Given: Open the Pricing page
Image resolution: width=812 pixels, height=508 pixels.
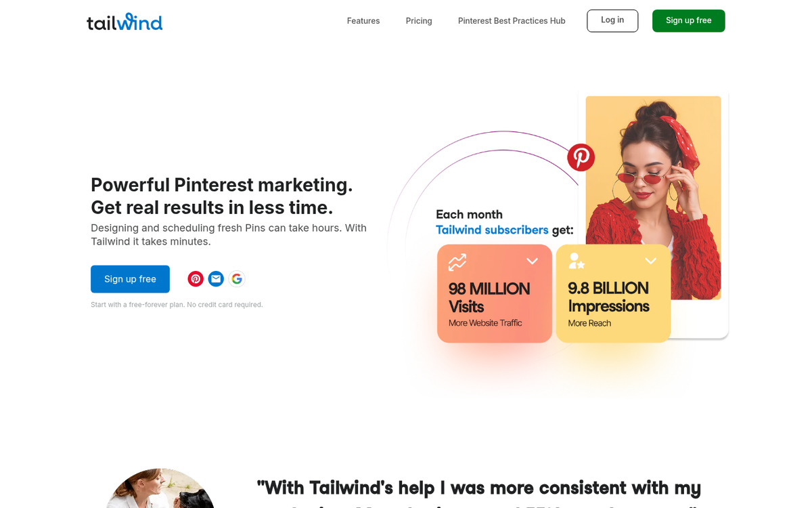Looking at the screenshot, I should click(418, 21).
